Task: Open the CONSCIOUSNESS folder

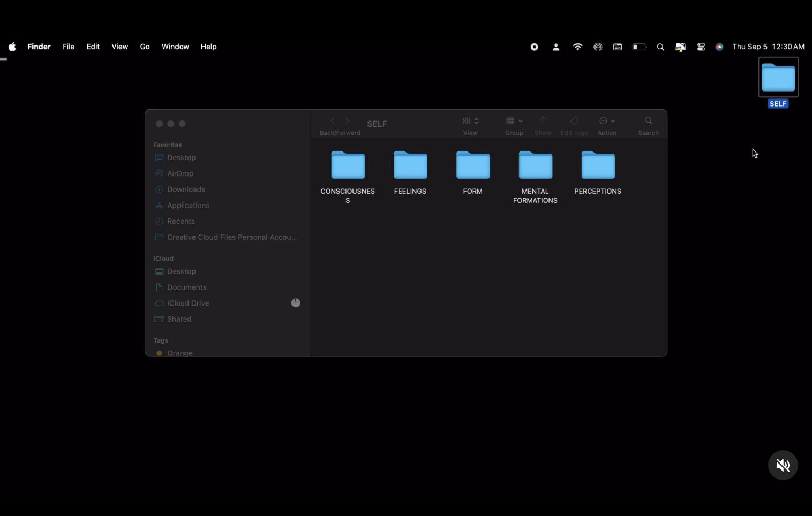Action: pos(348,165)
